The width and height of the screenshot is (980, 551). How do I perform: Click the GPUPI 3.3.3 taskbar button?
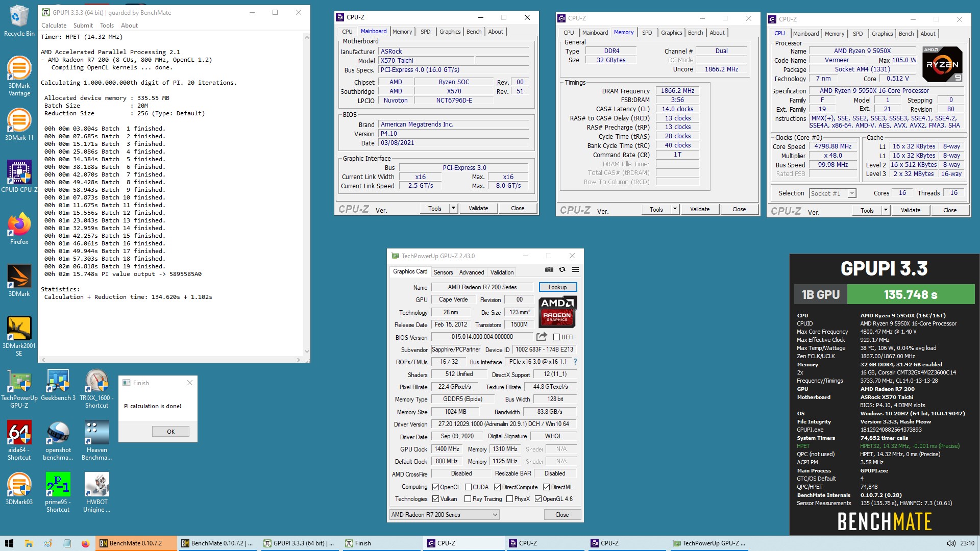(x=300, y=543)
